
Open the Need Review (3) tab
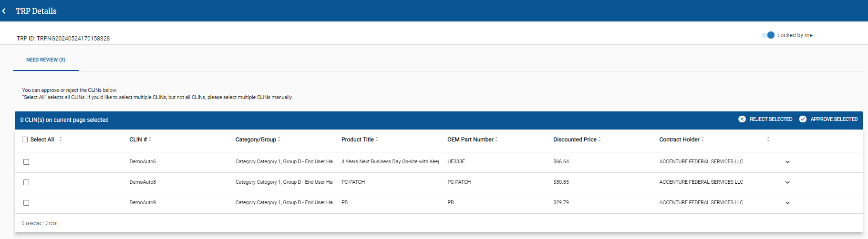[x=46, y=60]
